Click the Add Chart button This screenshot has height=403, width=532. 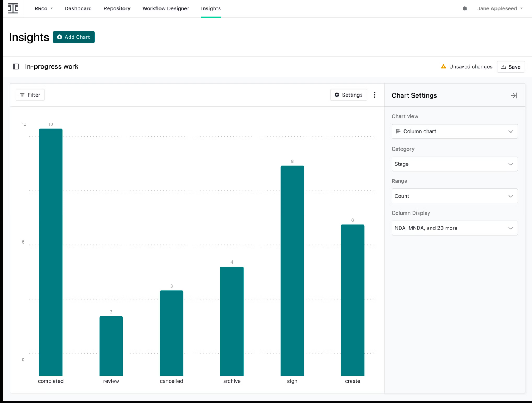(73, 37)
